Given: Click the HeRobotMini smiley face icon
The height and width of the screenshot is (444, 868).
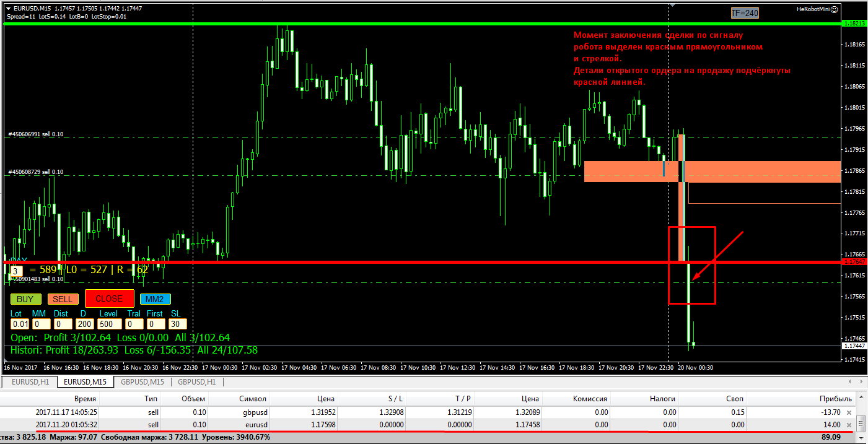Looking at the screenshot, I should tap(834, 9).
